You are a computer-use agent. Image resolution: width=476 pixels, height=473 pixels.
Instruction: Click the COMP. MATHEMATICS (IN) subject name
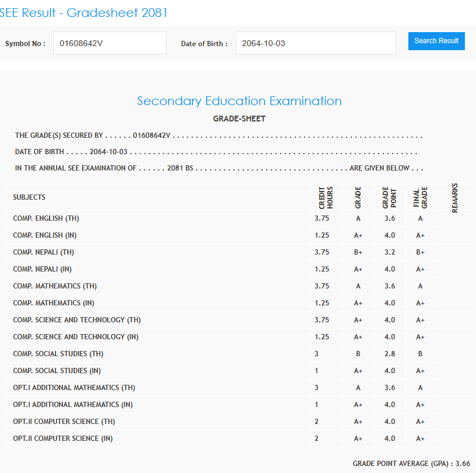coord(55,303)
